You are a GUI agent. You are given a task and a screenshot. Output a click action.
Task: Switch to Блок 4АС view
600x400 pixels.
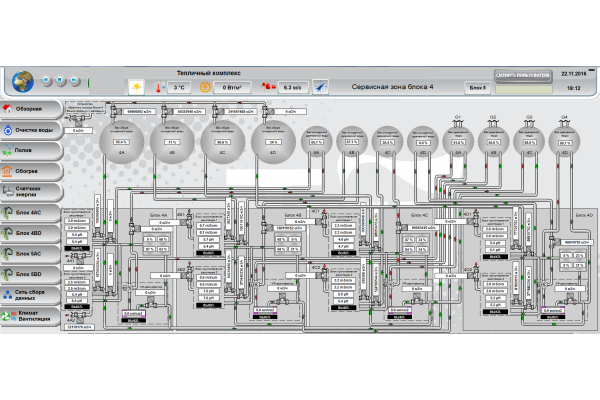coord(30,213)
